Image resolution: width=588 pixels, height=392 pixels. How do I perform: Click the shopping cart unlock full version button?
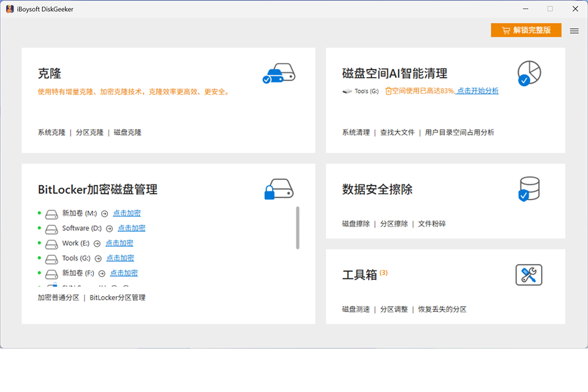pyautogui.click(x=526, y=30)
